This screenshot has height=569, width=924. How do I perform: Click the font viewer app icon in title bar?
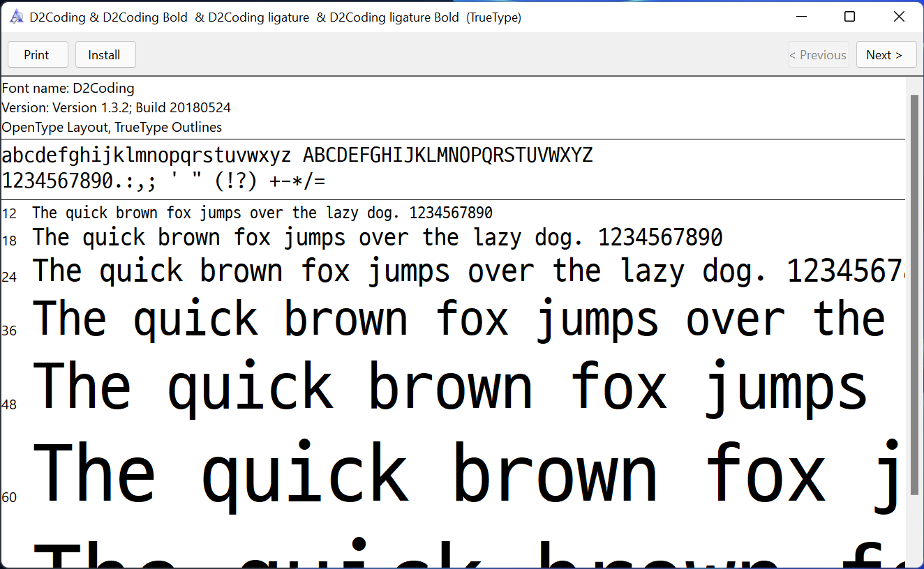click(17, 17)
